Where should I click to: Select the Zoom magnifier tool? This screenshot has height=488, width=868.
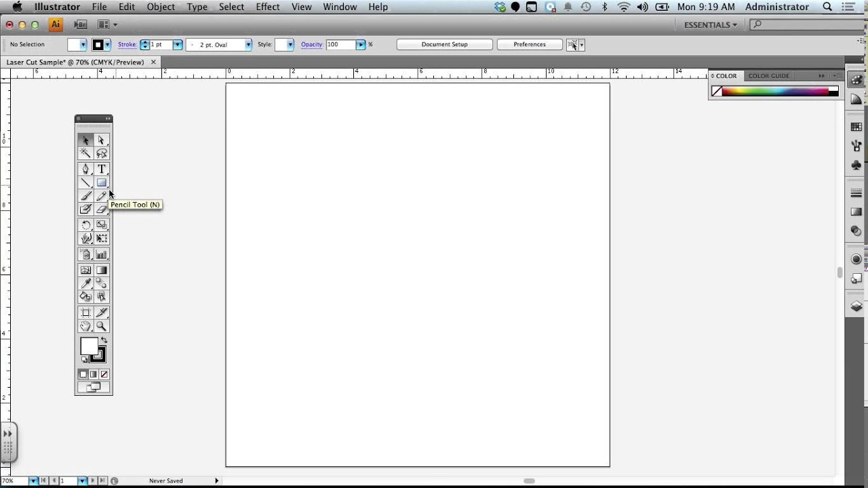pyautogui.click(x=102, y=326)
